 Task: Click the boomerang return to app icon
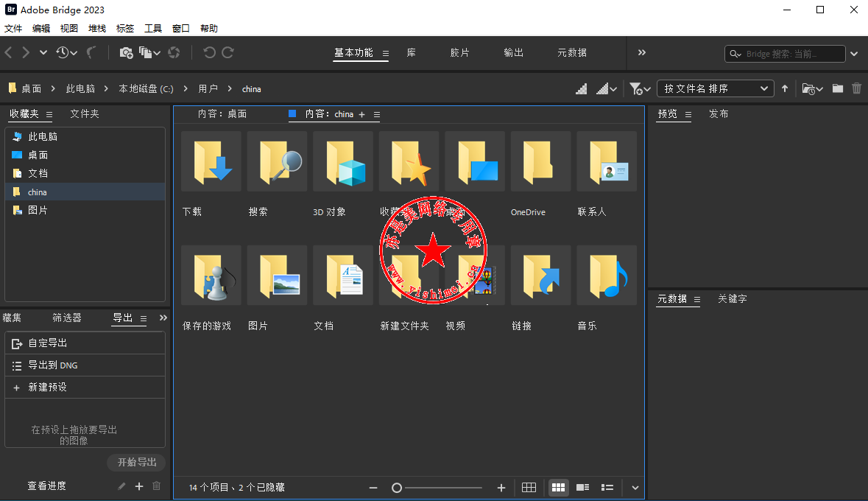(91, 52)
